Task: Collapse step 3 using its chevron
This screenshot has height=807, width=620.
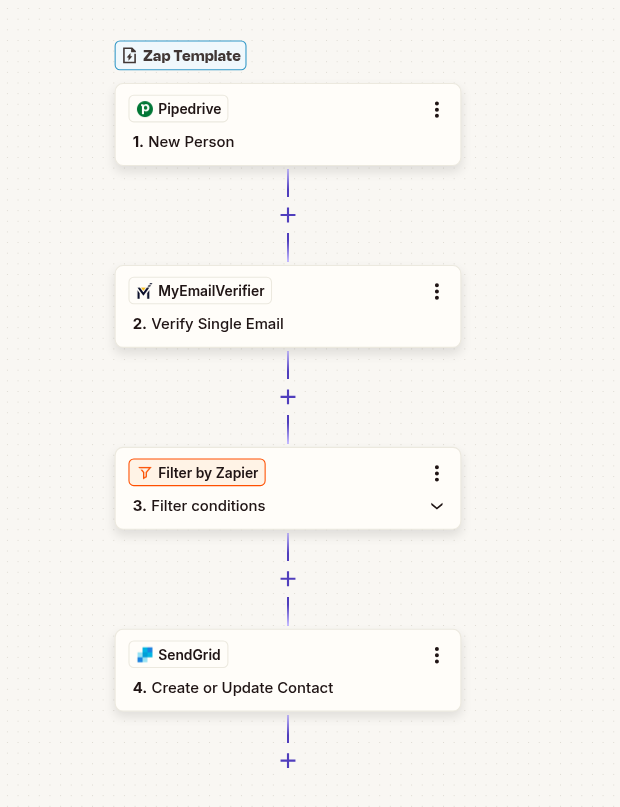Action: tap(436, 506)
